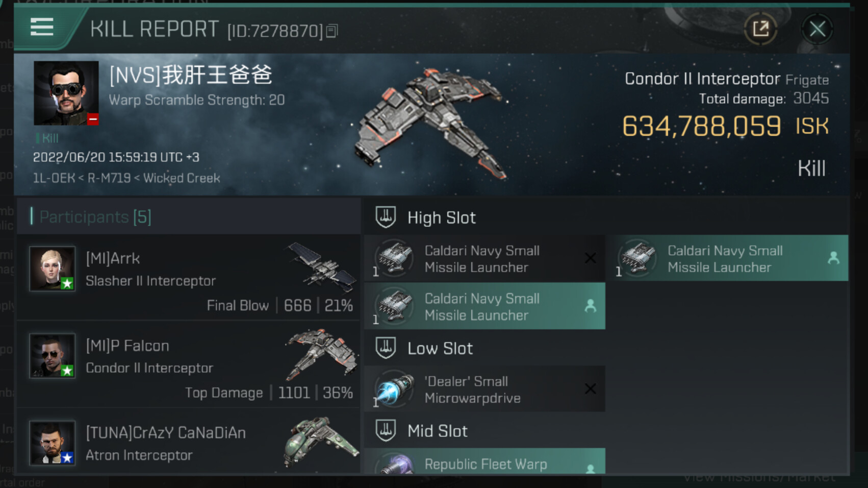Open victim pilot portrait with goggles
Viewport: 868px width, 488px height.
pyautogui.click(x=66, y=93)
